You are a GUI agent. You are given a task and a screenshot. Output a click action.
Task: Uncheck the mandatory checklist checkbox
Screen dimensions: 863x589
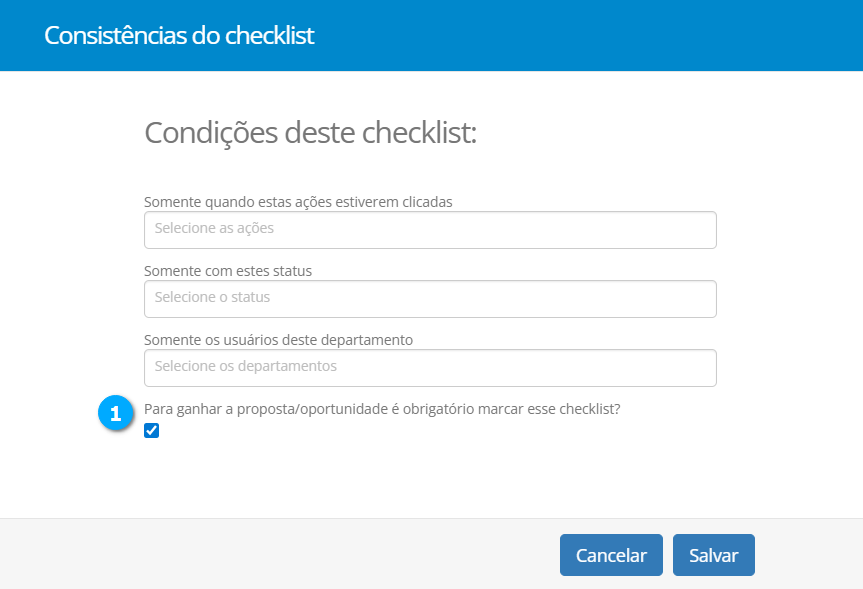[x=152, y=431]
